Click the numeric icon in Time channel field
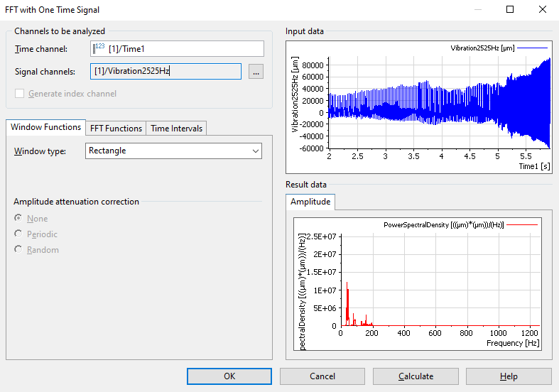 [x=99, y=48]
